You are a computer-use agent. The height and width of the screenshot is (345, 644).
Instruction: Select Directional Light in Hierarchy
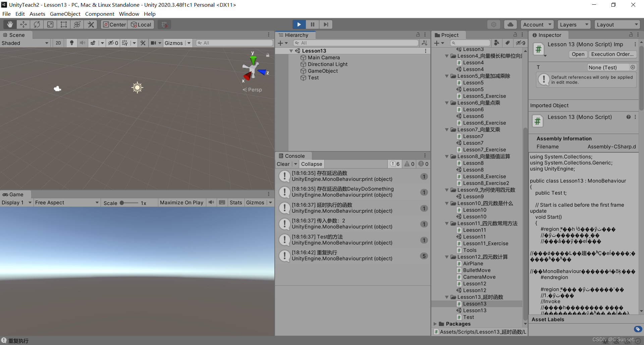328,64
